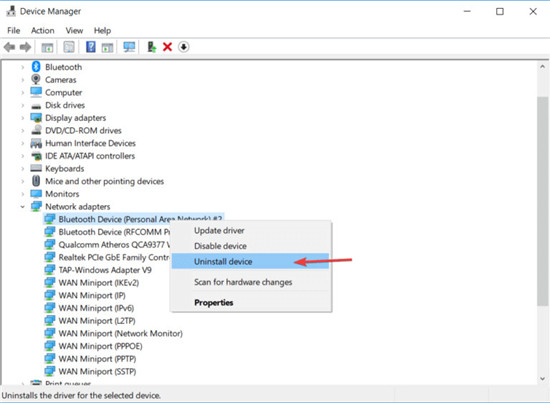Expand the Display adapters node
550x403 pixels.
click(x=22, y=118)
